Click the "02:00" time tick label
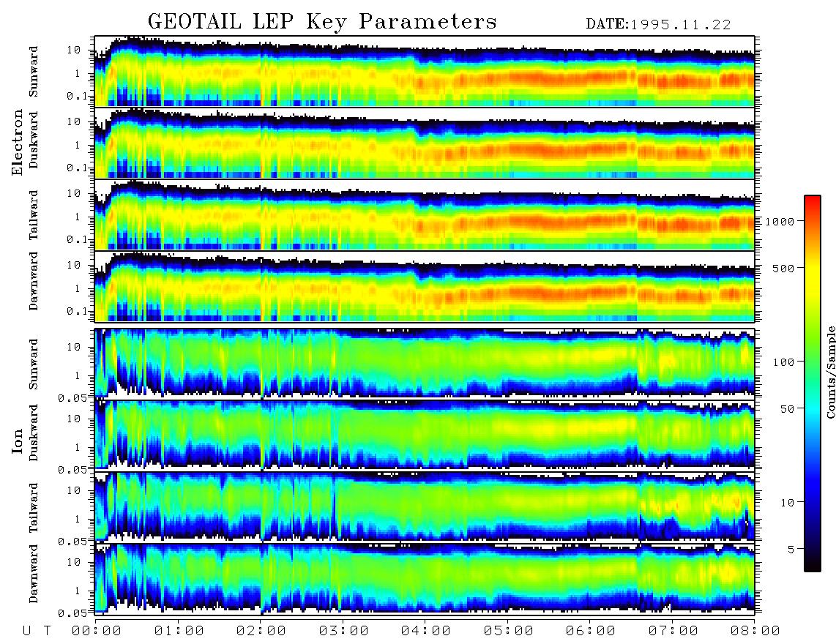Viewport: 836px width, 644px height. [x=261, y=631]
